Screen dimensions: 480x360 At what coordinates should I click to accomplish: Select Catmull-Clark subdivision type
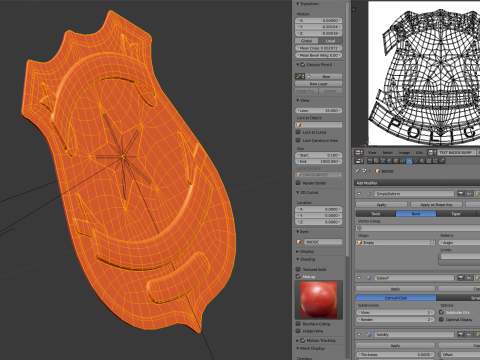coord(396,298)
